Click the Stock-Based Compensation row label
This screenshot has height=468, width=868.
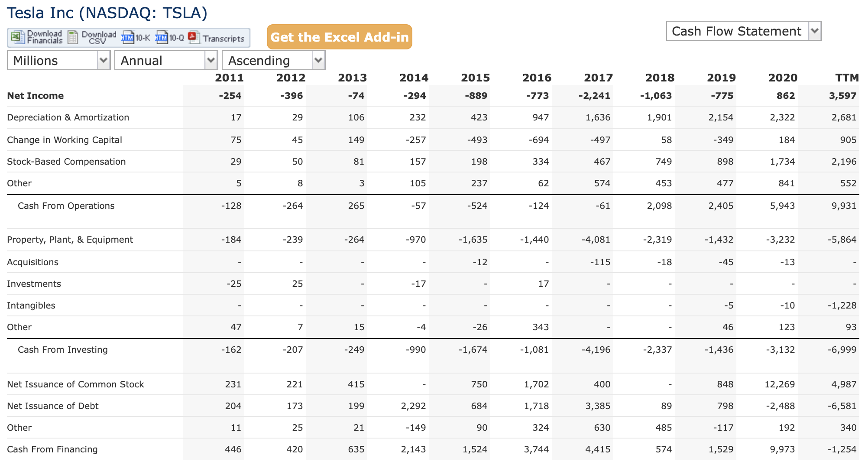pos(66,162)
